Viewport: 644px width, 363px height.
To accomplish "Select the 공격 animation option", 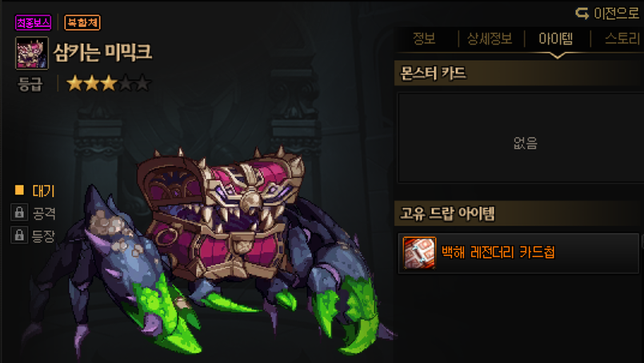I will pos(44,213).
